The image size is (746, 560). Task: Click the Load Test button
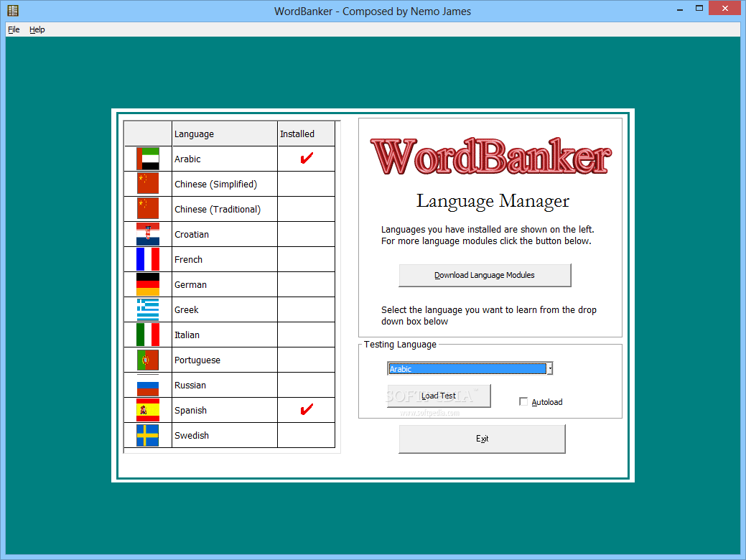pos(439,396)
